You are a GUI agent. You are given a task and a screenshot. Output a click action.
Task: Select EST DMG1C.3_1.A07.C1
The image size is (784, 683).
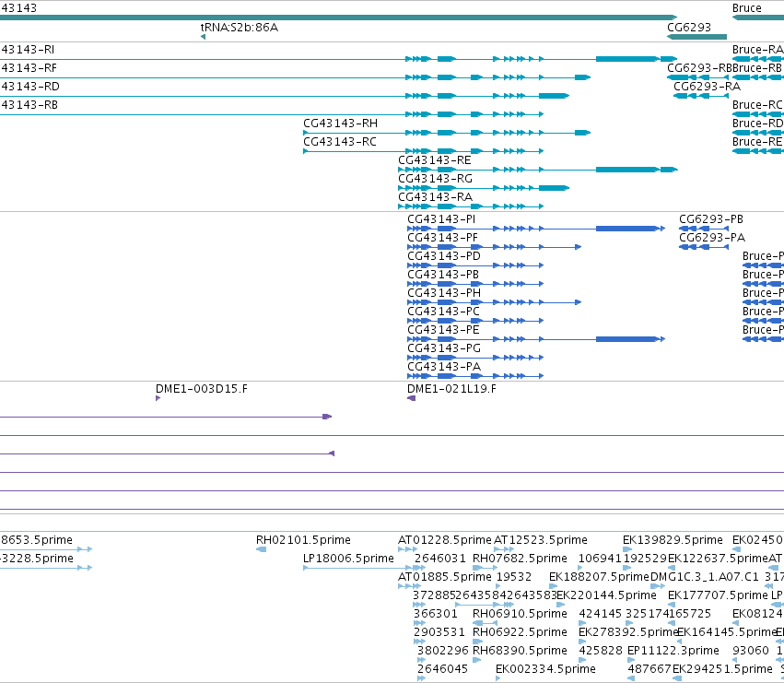[x=705, y=577]
